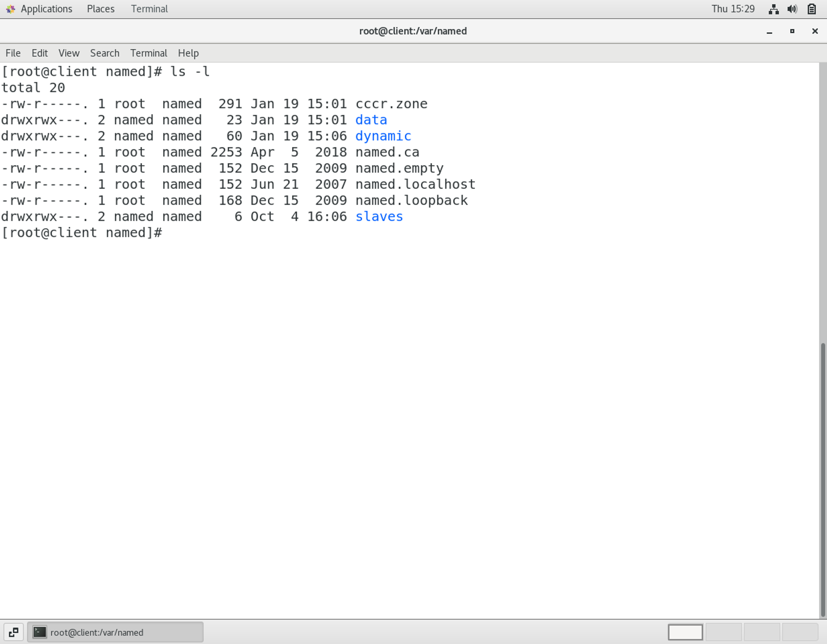This screenshot has height=644, width=827.
Task: Open the Edit menu
Action: (x=40, y=53)
